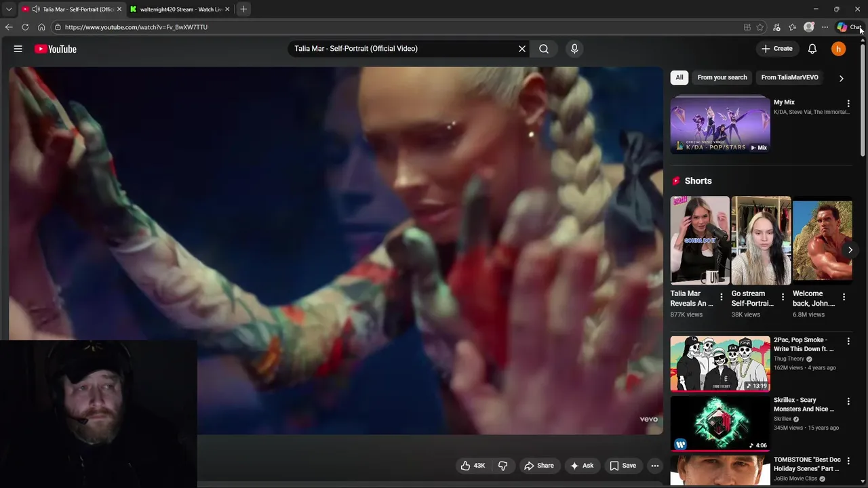Open options for TOMBSTONE video
Viewport: 868px width, 488px height.
click(x=848, y=462)
